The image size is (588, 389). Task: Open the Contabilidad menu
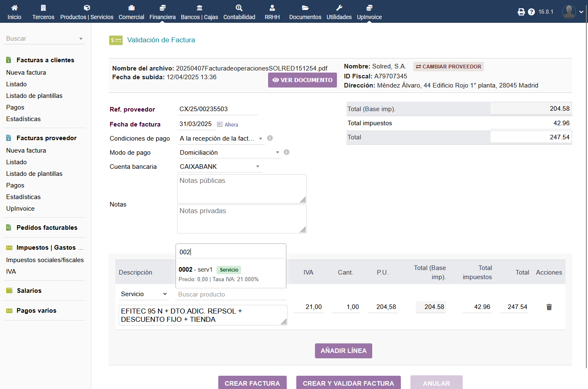(239, 12)
